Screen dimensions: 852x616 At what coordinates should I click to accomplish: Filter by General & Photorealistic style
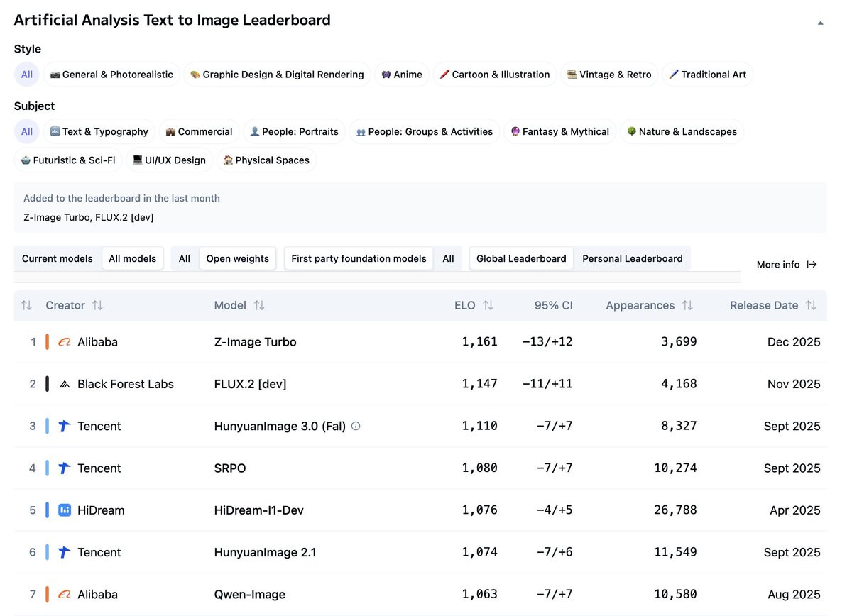(112, 75)
